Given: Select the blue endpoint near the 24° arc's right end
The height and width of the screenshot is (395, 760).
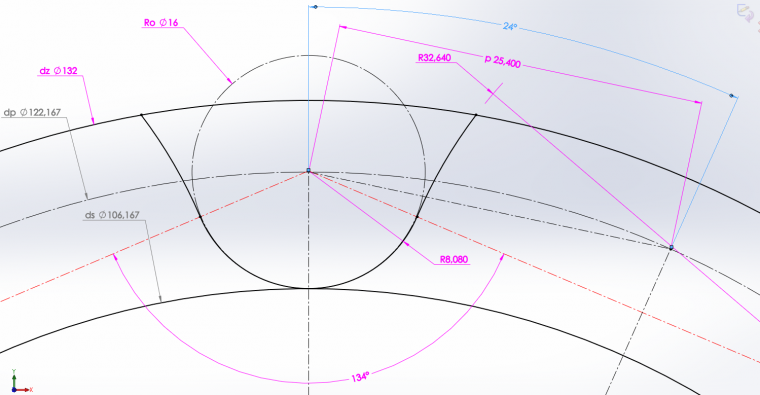Looking at the screenshot, I should (731, 95).
